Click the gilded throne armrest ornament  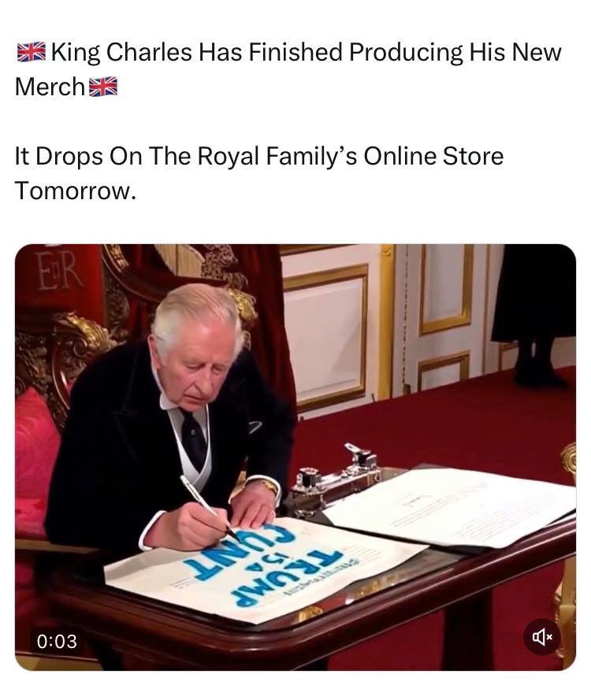[81, 340]
